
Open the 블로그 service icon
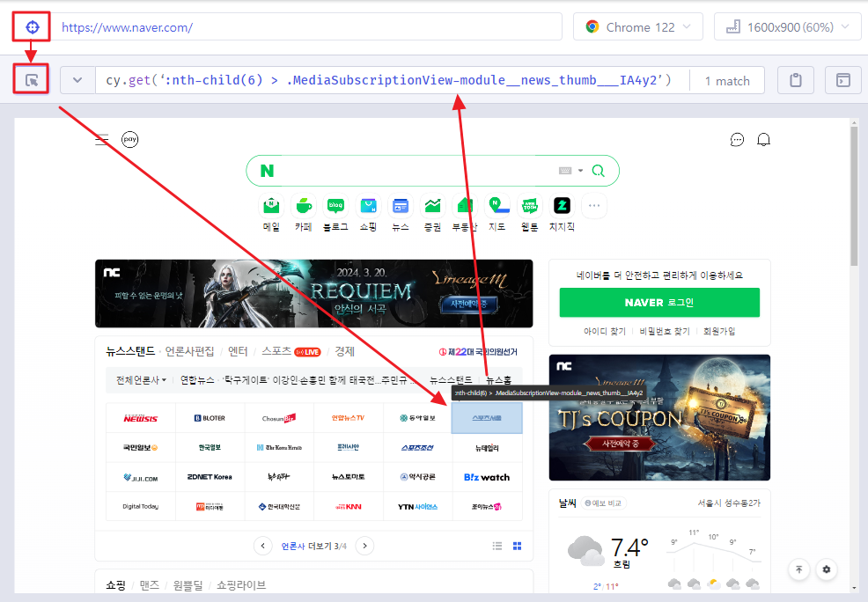pos(335,206)
